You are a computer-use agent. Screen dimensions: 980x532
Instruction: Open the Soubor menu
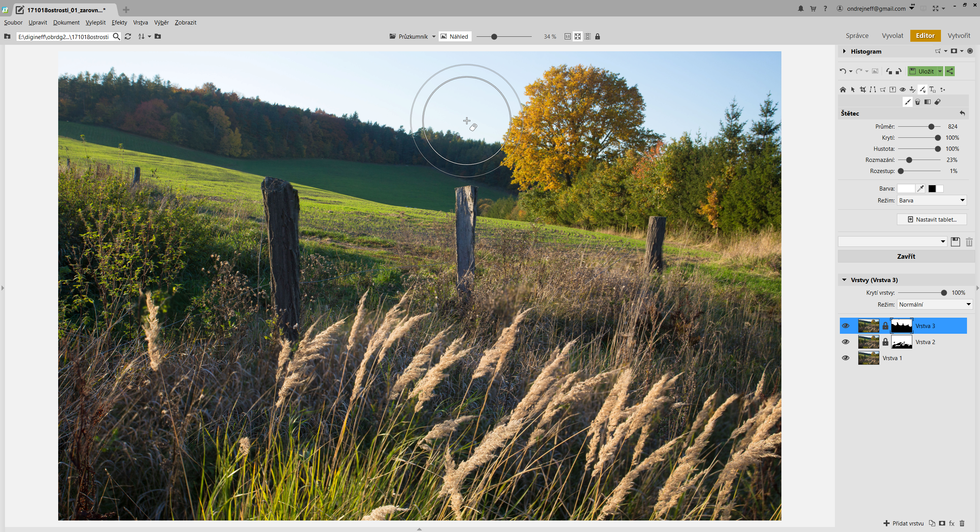tap(13, 22)
